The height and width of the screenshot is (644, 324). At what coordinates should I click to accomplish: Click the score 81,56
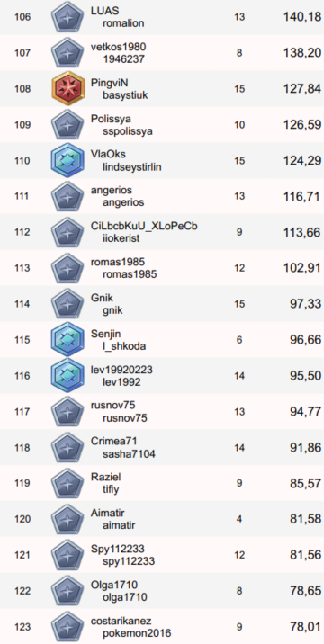(x=305, y=555)
